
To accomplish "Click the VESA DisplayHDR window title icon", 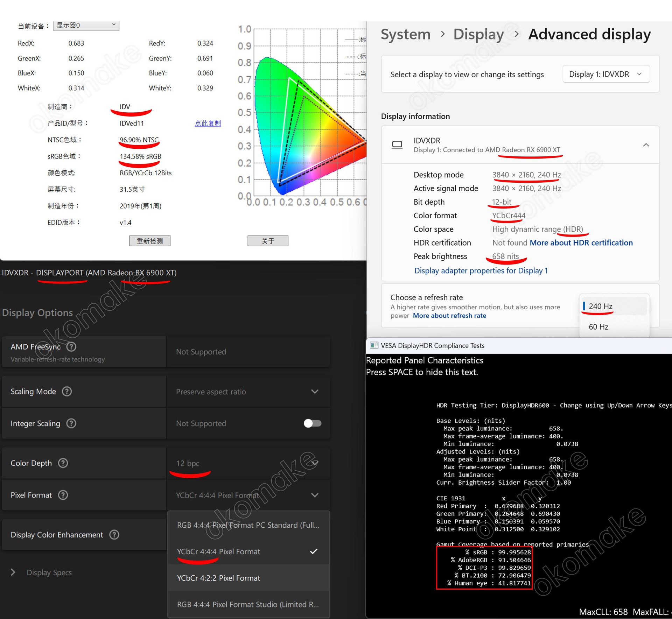I will (374, 345).
